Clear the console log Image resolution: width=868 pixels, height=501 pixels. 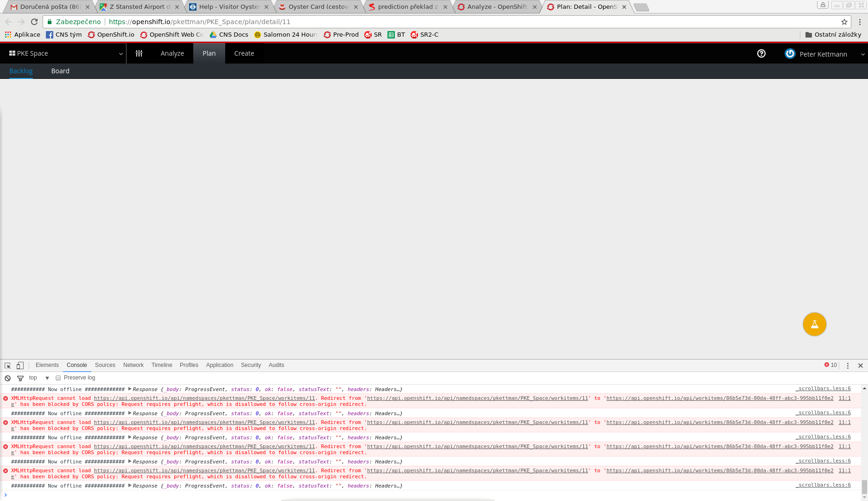pos(8,378)
